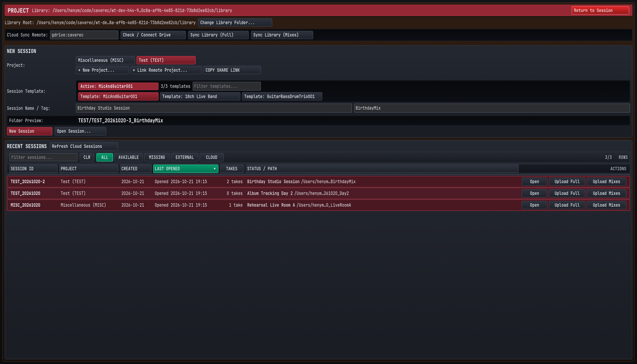The height and width of the screenshot is (364, 637).
Task: Click COPY SHARE LINK
Action: (232, 70)
